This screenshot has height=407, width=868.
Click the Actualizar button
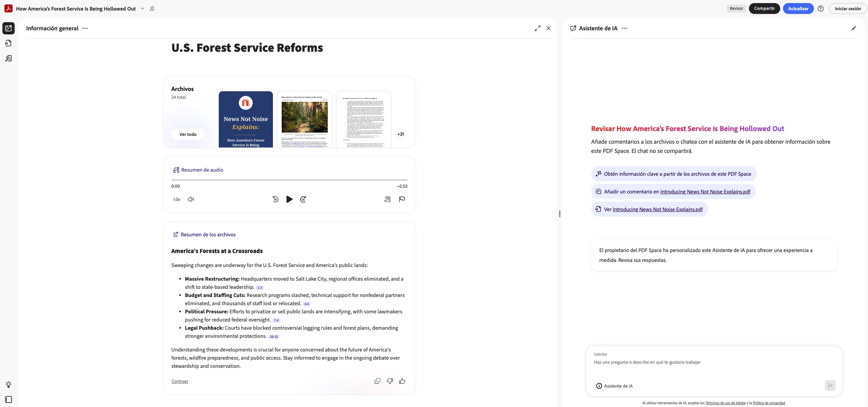[798, 9]
